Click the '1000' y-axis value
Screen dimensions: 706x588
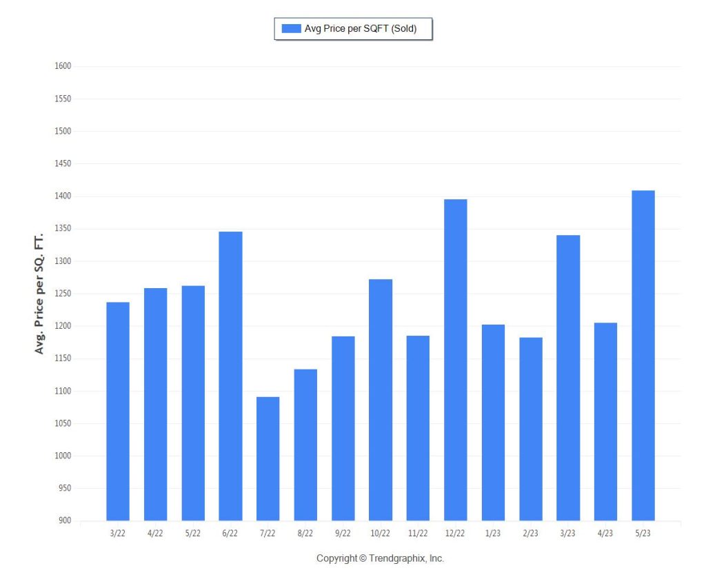coord(63,456)
